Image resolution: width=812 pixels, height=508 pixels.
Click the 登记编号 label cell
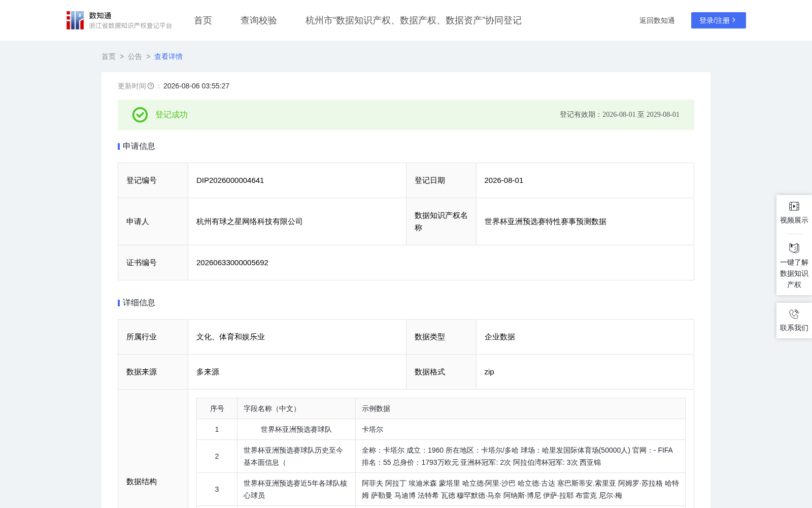coord(153,180)
